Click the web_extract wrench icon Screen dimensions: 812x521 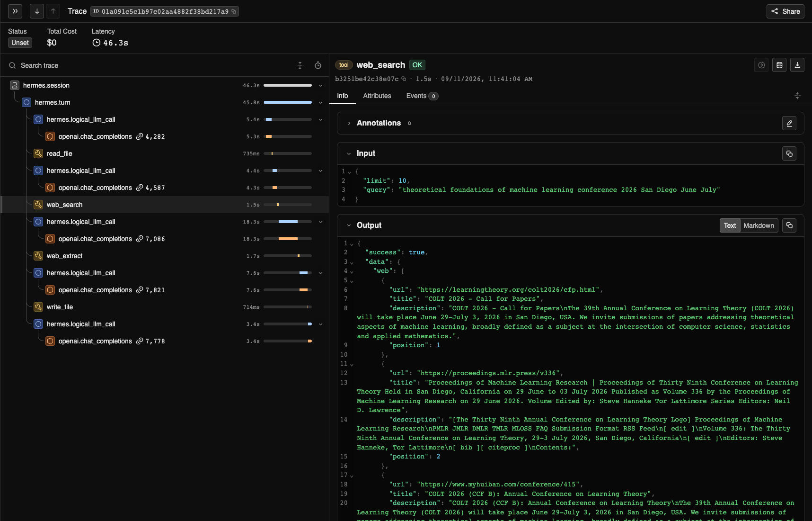[38, 256]
